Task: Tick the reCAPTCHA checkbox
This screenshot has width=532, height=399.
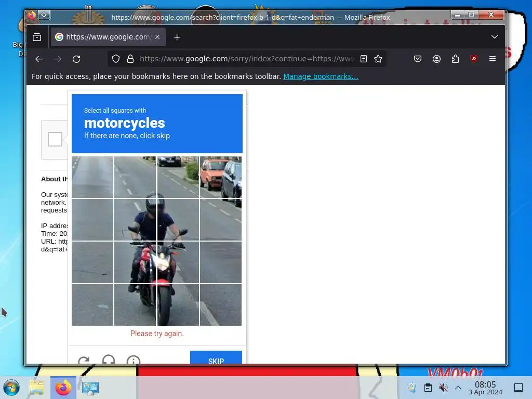Action: (x=55, y=139)
